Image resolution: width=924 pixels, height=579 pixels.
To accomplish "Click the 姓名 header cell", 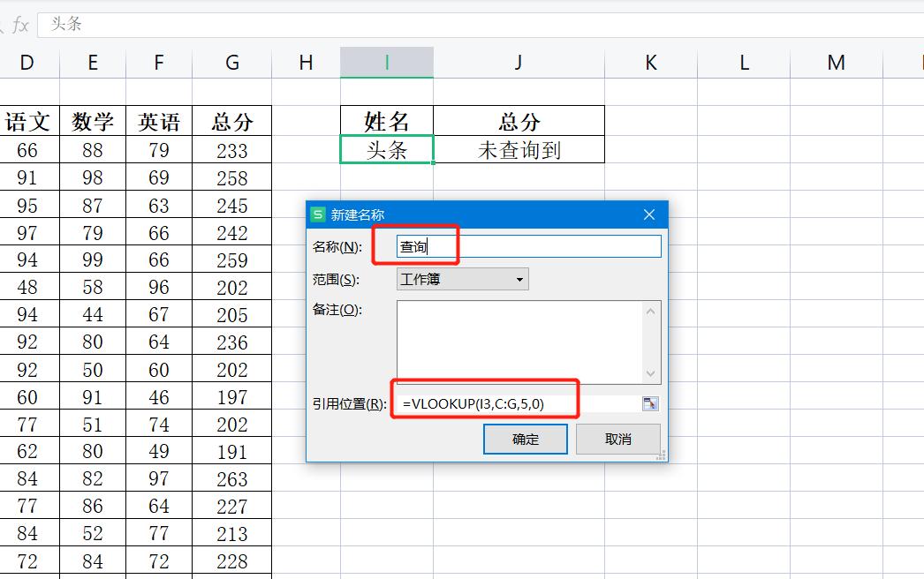I will 386,122.
